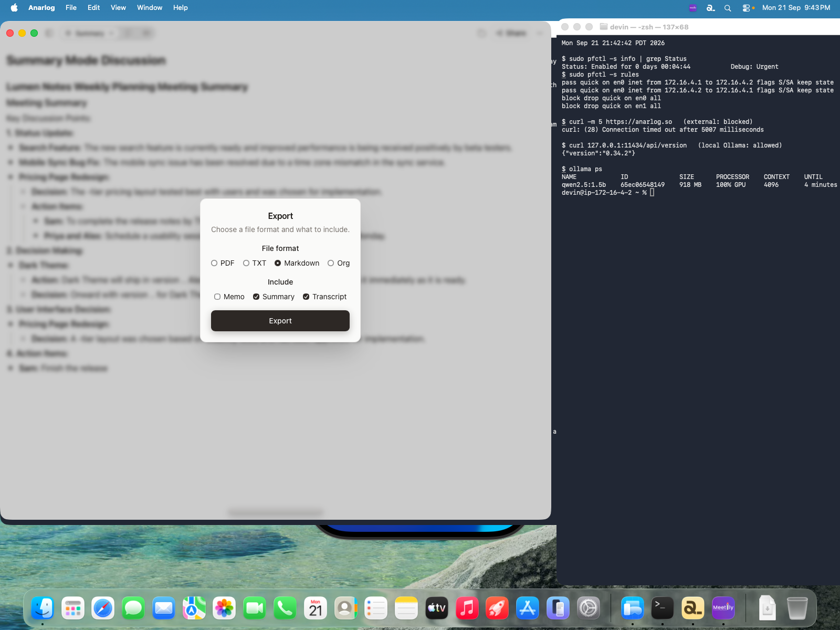Open the Edit menu
Image resolution: width=840 pixels, height=630 pixels.
(x=93, y=7)
